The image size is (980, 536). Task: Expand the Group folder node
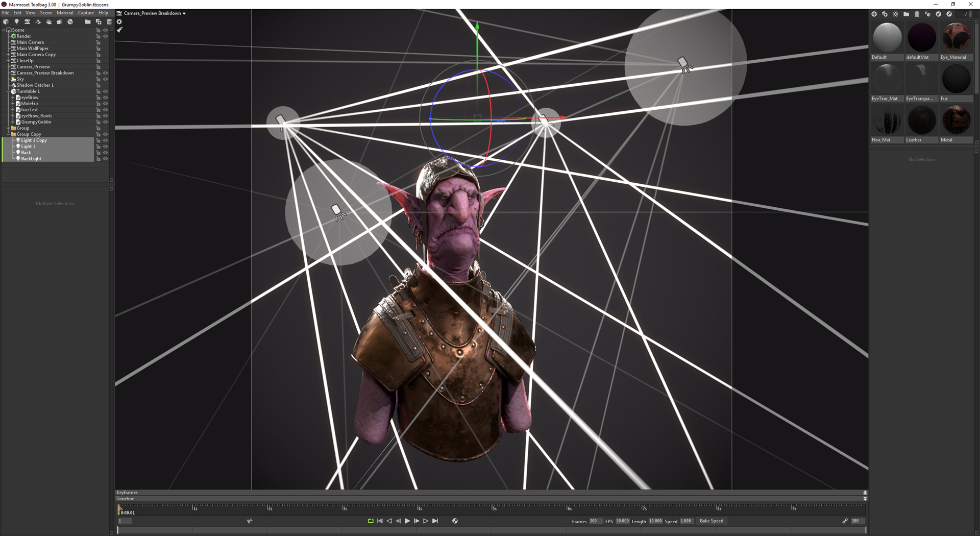[x=8, y=128]
